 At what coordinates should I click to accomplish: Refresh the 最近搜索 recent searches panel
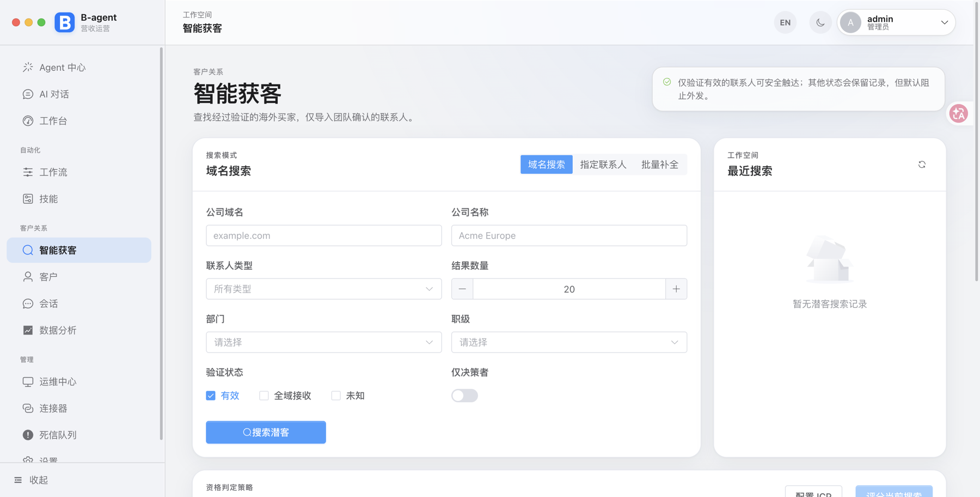pyautogui.click(x=922, y=165)
